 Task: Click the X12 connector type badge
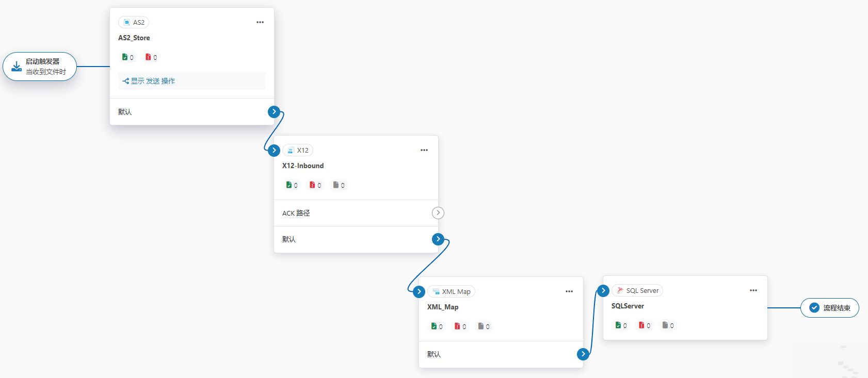(x=298, y=150)
